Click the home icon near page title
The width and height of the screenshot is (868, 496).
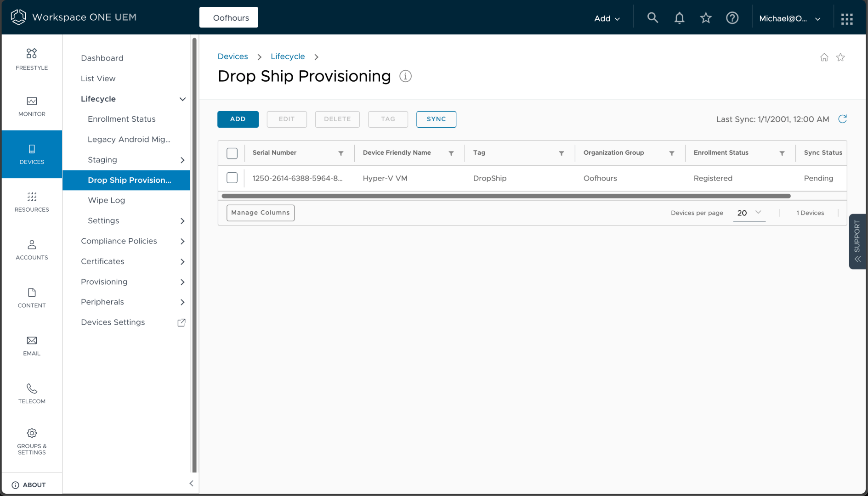click(824, 57)
